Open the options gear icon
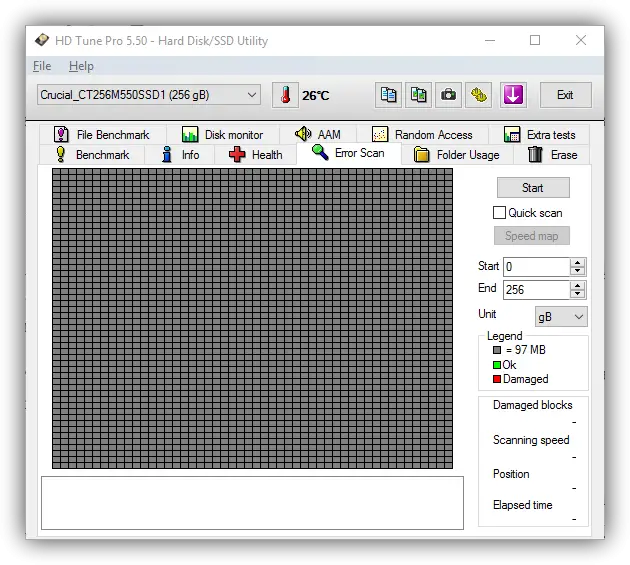The width and height of the screenshot is (630, 565). tap(479, 95)
